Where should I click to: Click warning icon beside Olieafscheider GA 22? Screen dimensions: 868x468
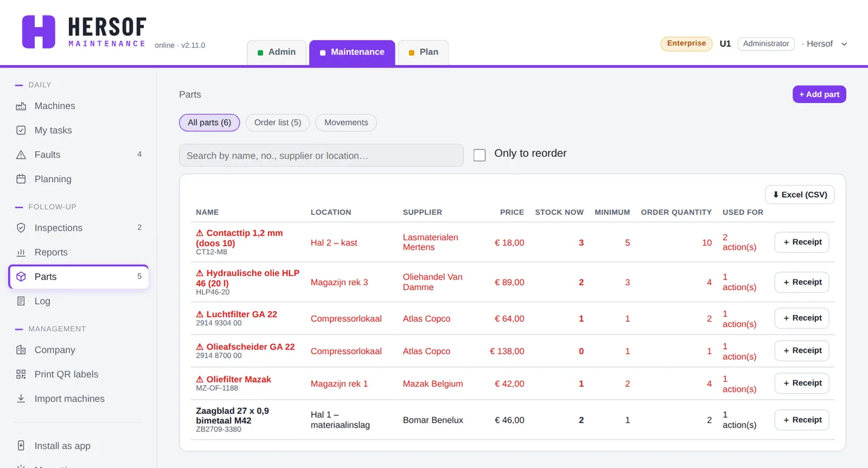click(x=200, y=347)
